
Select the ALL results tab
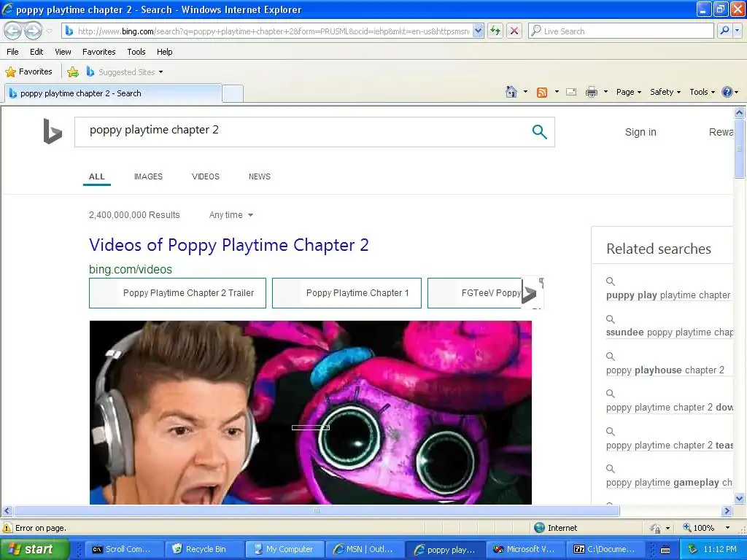97,176
